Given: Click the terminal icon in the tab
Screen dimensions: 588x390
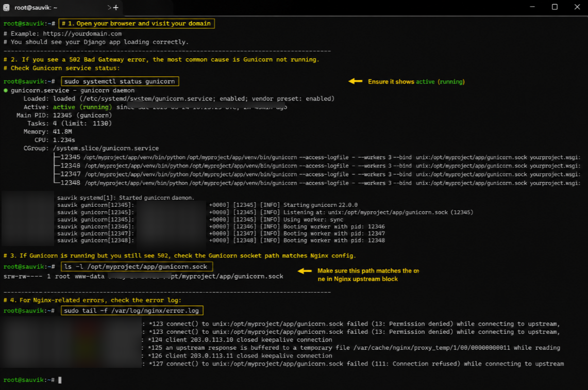Looking at the screenshot, I should tap(6, 8).
